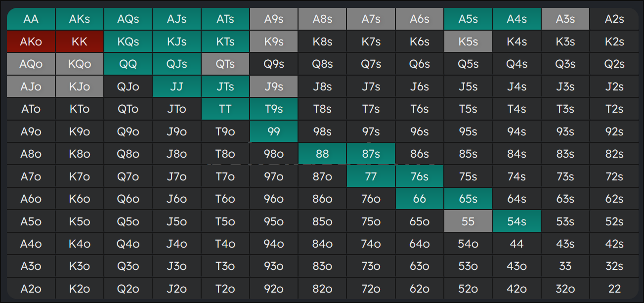Click the gray KJo cell

pyautogui.click(x=80, y=87)
